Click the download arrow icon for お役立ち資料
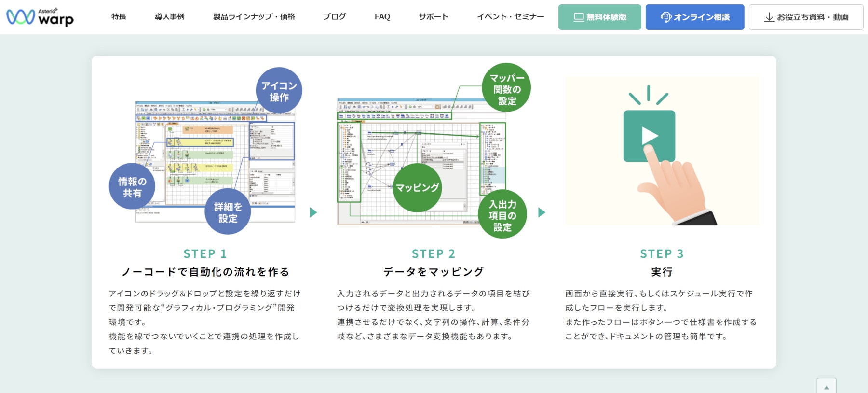This screenshot has width=868, height=393. [769, 17]
